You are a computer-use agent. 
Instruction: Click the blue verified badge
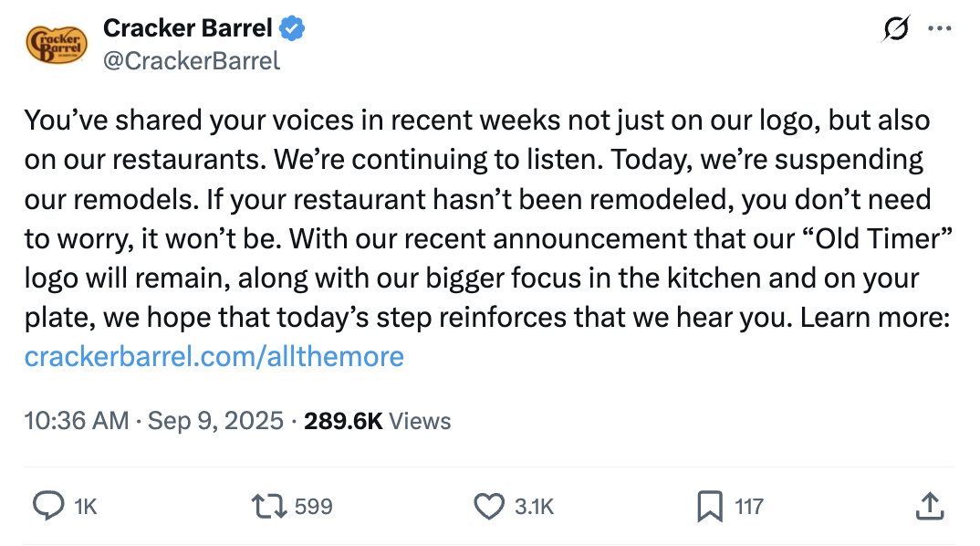pos(292,29)
